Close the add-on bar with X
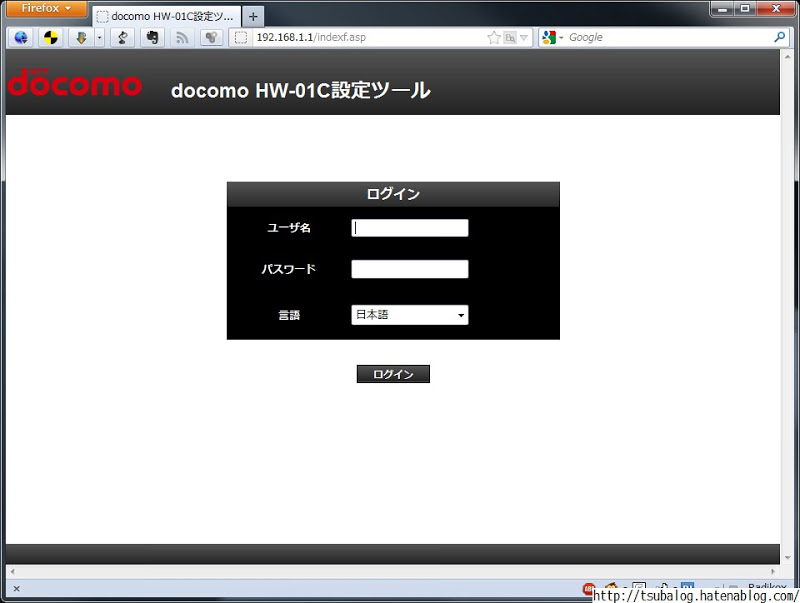This screenshot has height=603, width=800. pos(16,589)
